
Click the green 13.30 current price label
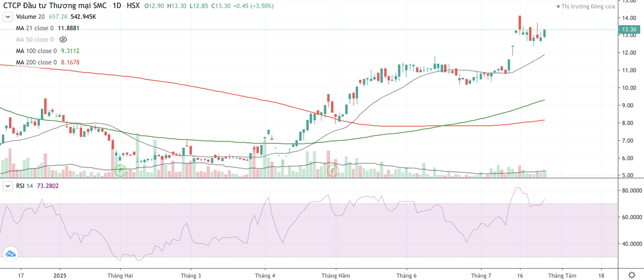tap(628, 30)
